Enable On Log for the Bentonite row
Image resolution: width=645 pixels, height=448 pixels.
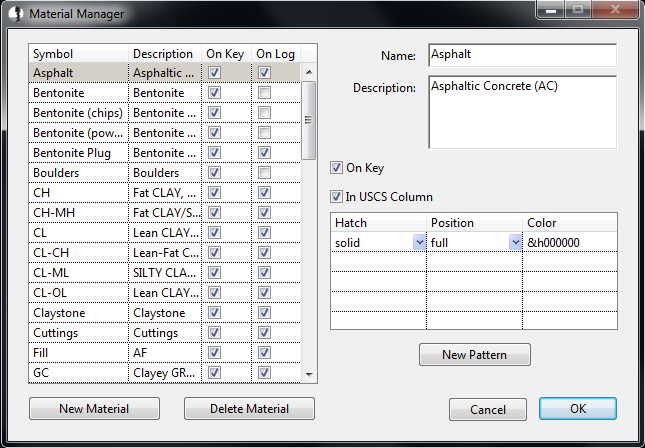[264, 93]
